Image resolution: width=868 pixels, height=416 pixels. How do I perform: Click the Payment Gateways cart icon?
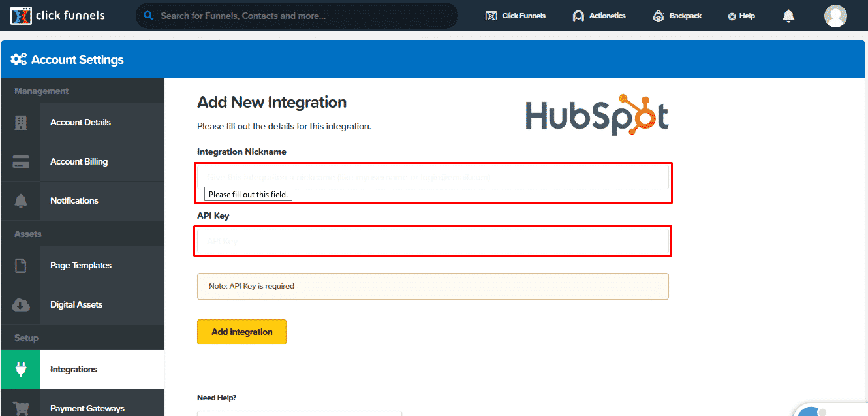[x=21, y=408]
